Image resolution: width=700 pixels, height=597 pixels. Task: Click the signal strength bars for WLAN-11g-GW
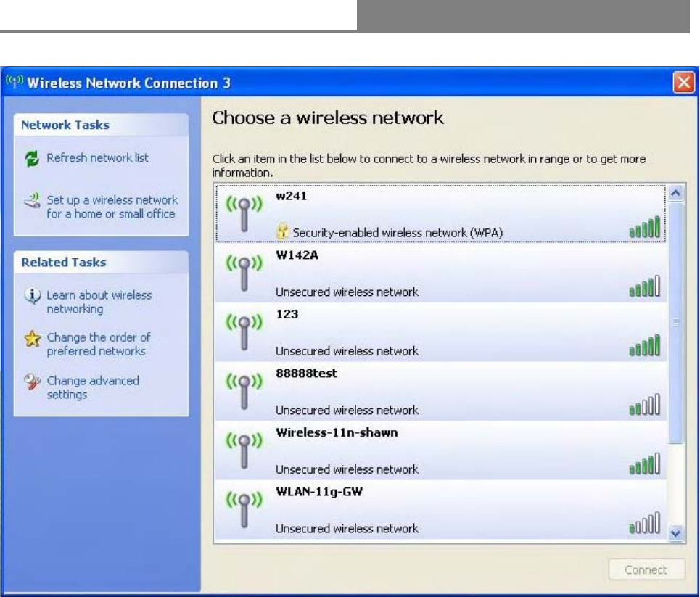pyautogui.click(x=644, y=523)
